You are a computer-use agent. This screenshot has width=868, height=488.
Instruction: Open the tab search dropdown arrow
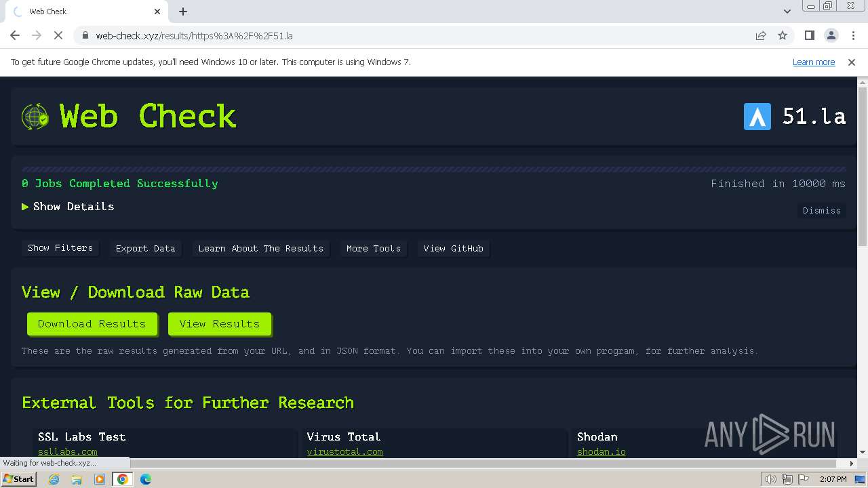(787, 12)
